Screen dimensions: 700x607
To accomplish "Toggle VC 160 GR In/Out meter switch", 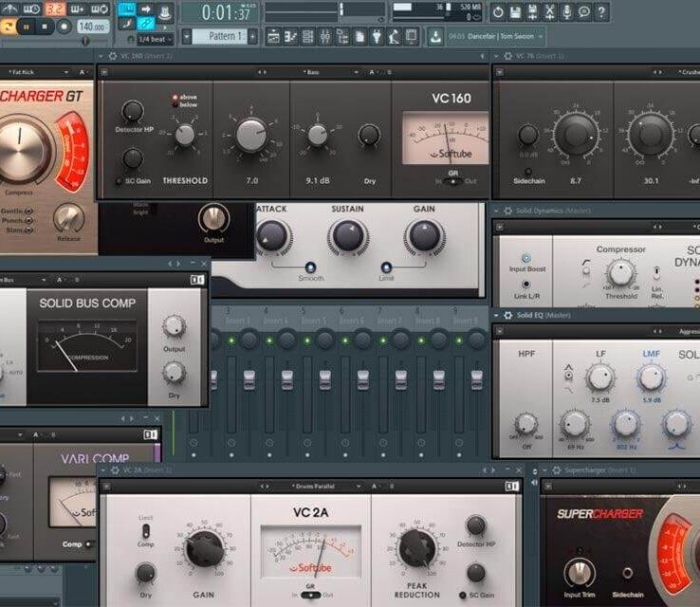I will click(x=453, y=182).
